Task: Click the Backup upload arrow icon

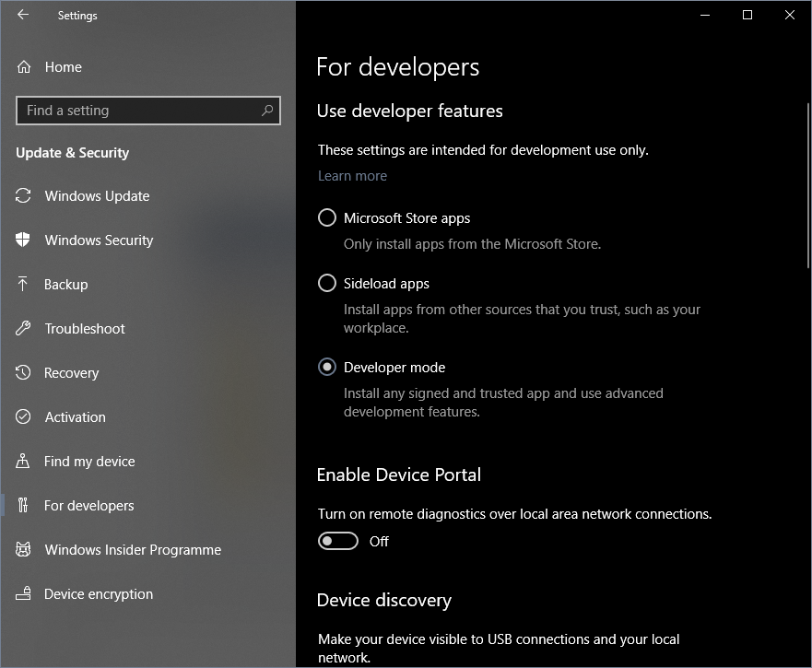Action: (x=24, y=285)
